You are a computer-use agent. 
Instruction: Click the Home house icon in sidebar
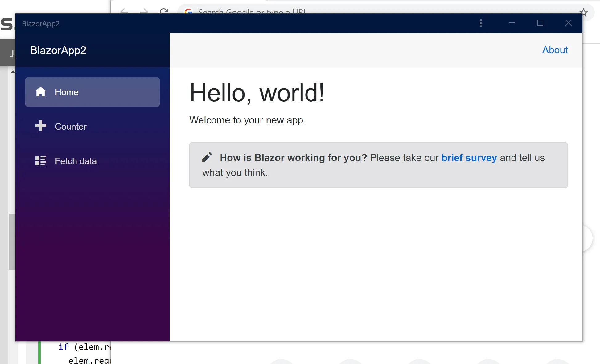40,92
